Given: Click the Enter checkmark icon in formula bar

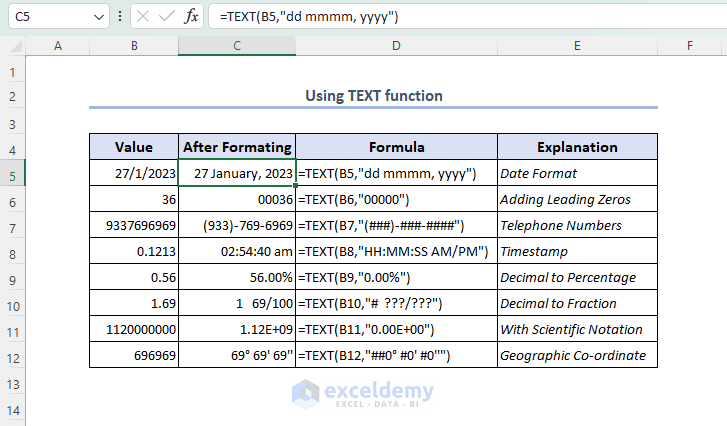Looking at the screenshot, I should pos(165,16).
